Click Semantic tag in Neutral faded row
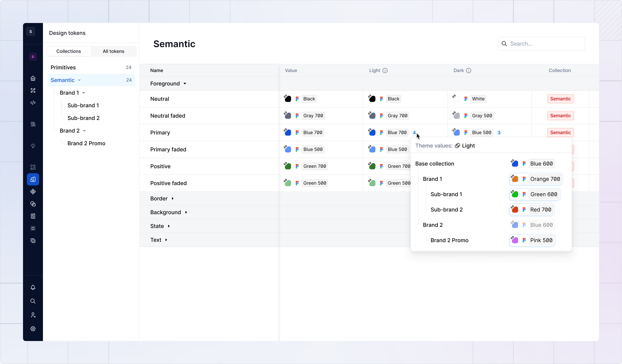The height and width of the screenshot is (364, 622). pyautogui.click(x=560, y=116)
